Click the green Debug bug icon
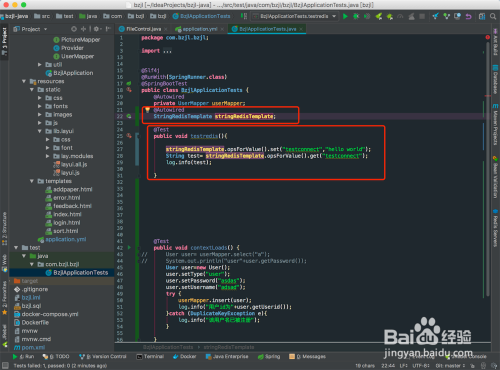This screenshot has height=370, width=500. [356, 16]
